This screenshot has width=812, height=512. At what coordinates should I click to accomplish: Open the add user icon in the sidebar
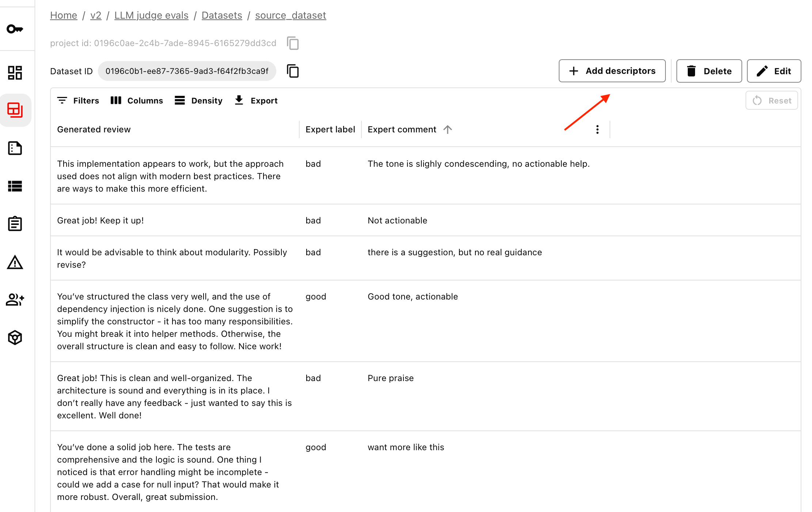pyautogui.click(x=15, y=300)
